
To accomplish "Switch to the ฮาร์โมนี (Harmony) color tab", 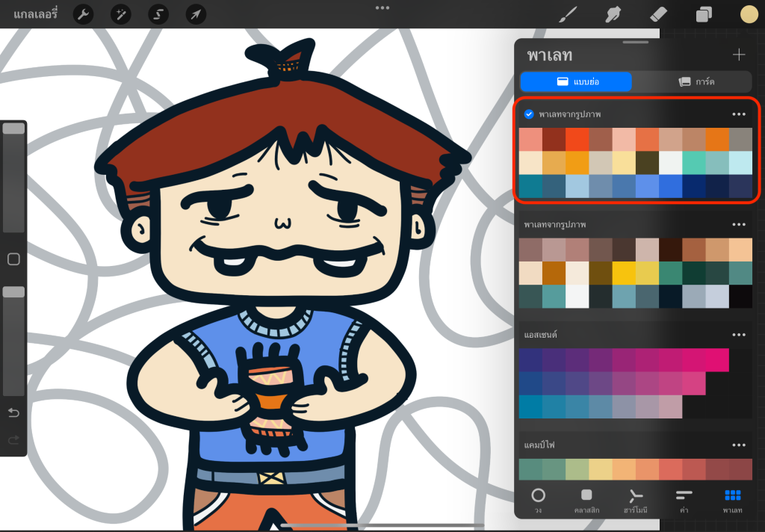I will coord(636,500).
